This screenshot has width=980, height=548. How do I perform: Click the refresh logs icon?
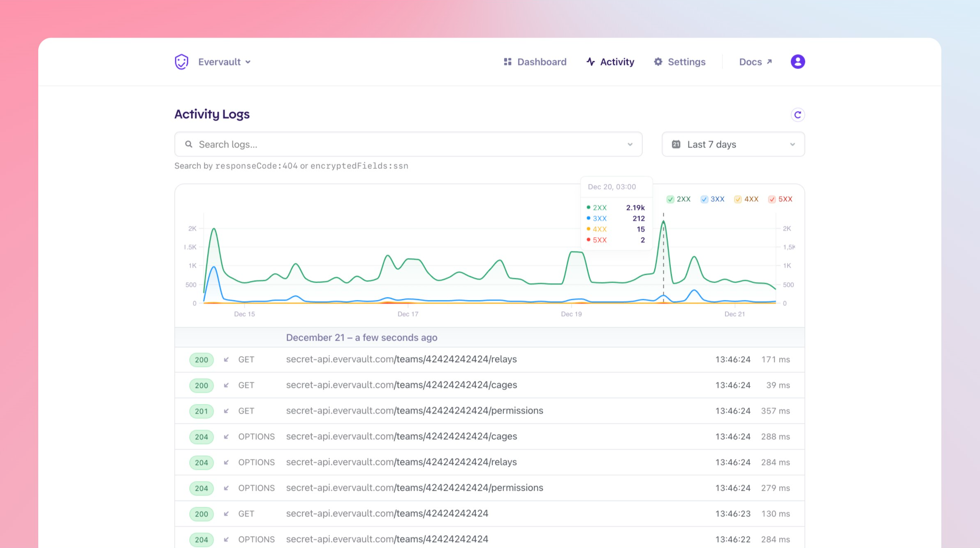pos(797,115)
